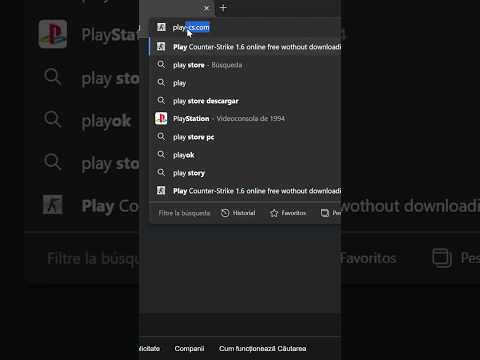This screenshot has height=360, width=480.
Task: Open a new tab with the plus icon
Action: (223, 8)
